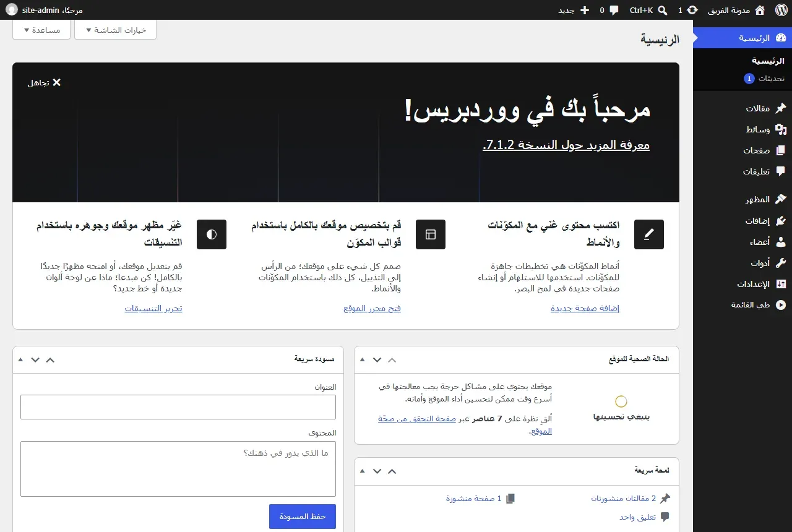Click the pages icon beside 1 صفحة منشورة
This screenshot has width=792, height=532.
(510, 498)
